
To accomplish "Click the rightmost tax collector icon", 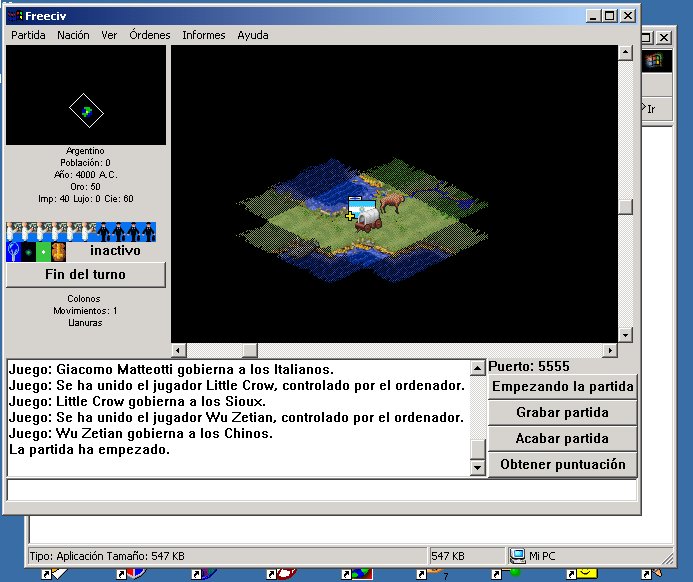I will point(149,231).
